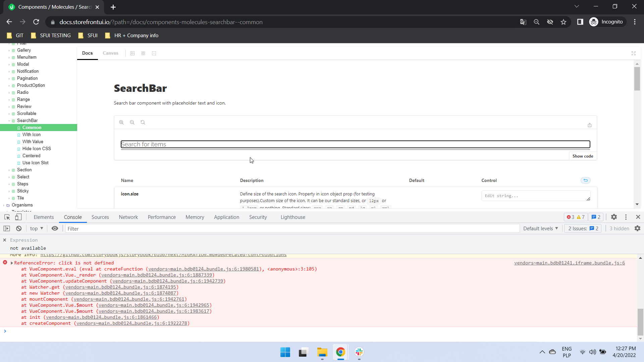Screen dimensions: 644x362
Task: Select the zoom out magnifier icon
Action: (x=132, y=122)
